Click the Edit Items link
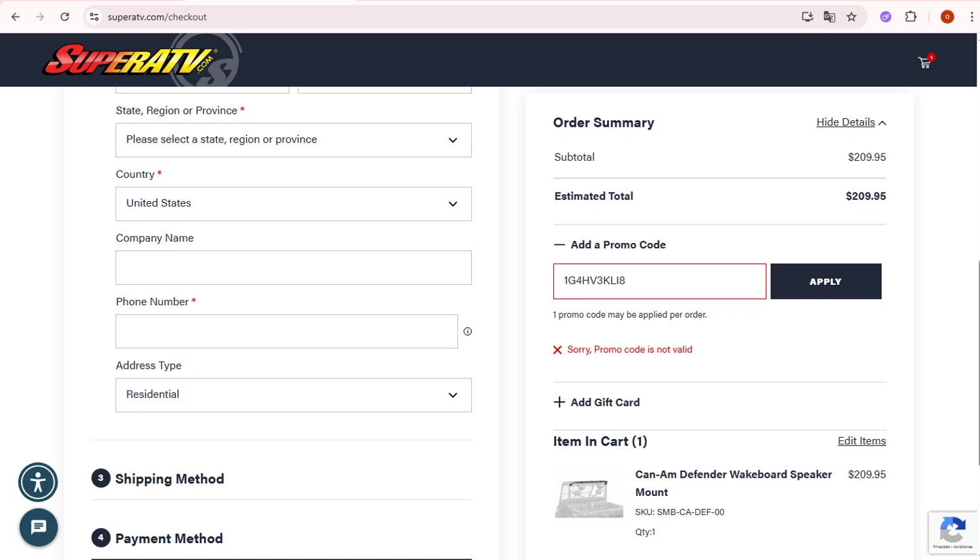Image resolution: width=980 pixels, height=560 pixels. [x=862, y=441]
